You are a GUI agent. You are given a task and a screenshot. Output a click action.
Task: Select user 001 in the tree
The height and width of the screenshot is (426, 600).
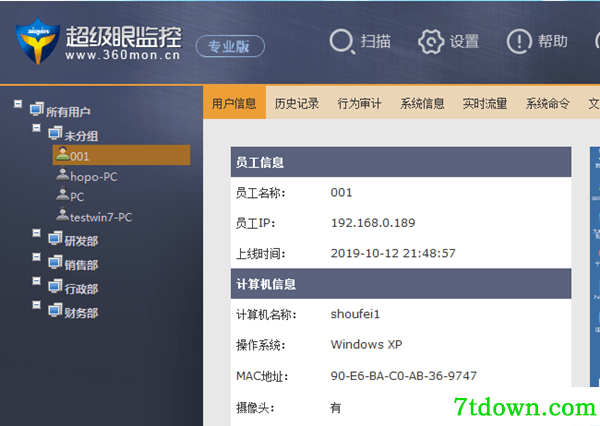click(121, 155)
